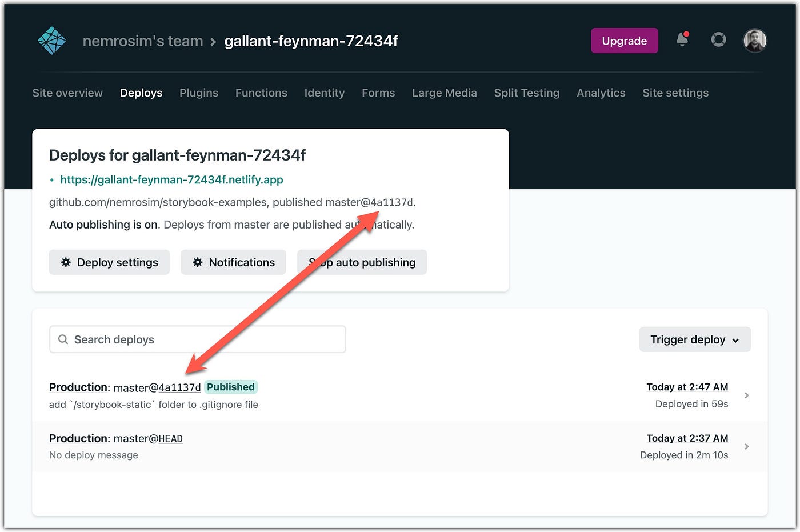The height and width of the screenshot is (532, 800).
Task: Click inside the Search deploys field
Action: 171,339
